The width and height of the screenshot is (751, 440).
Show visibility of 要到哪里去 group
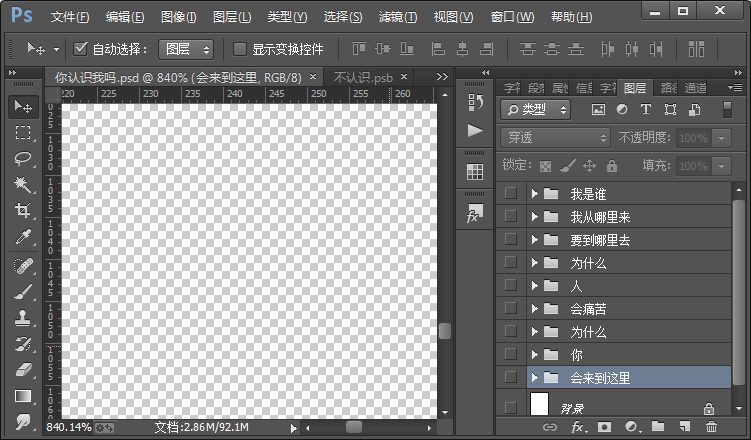point(511,239)
